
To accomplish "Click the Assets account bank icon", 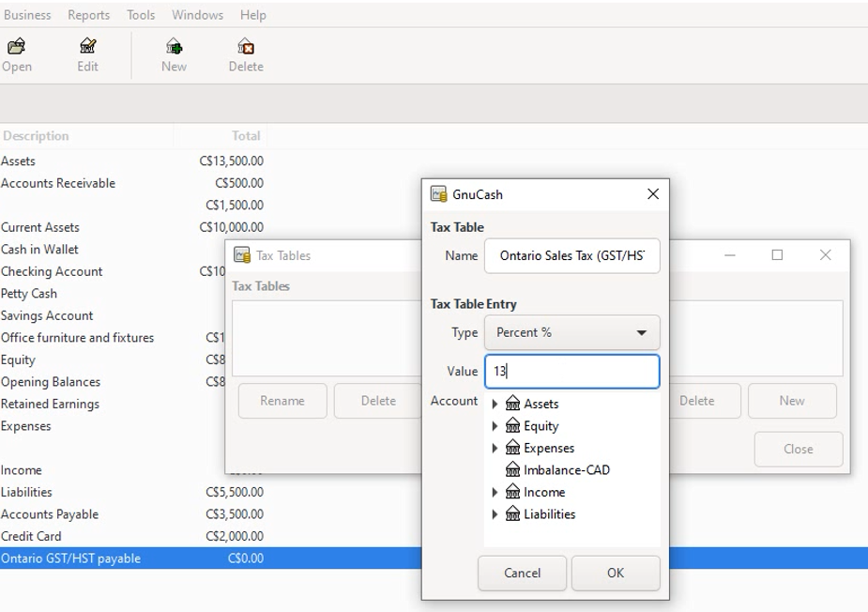I will [512, 404].
